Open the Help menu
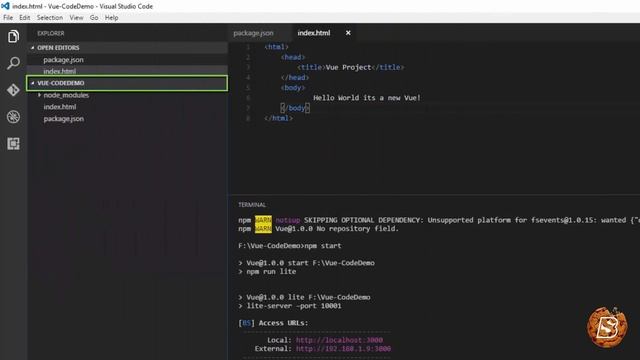640x360 pixels. tap(111, 18)
